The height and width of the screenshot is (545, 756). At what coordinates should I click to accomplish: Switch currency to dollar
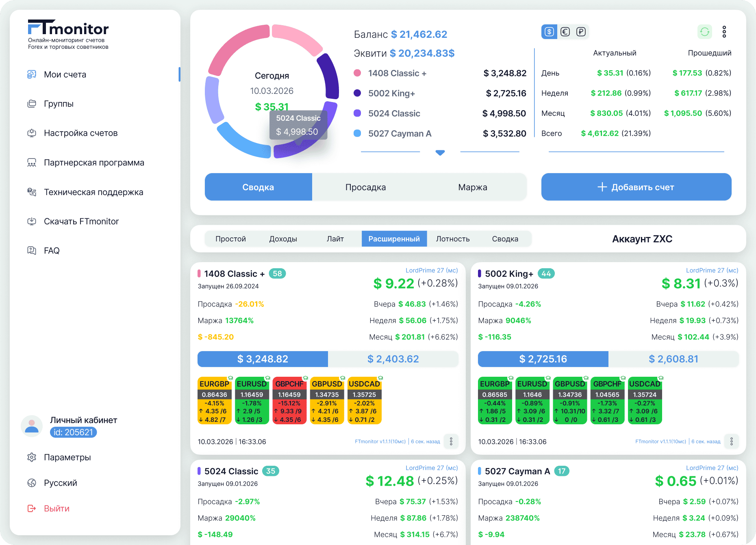[x=549, y=32]
